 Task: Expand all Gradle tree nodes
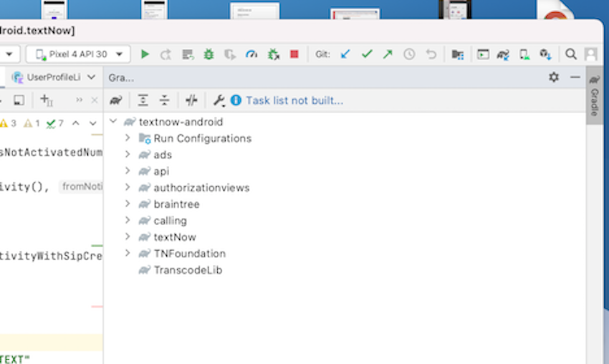[143, 100]
